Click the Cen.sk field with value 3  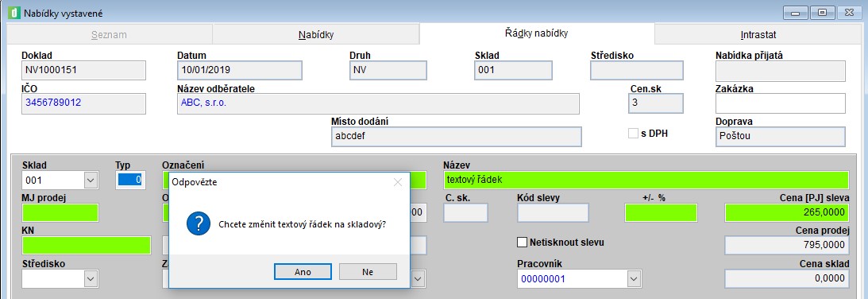655,103
